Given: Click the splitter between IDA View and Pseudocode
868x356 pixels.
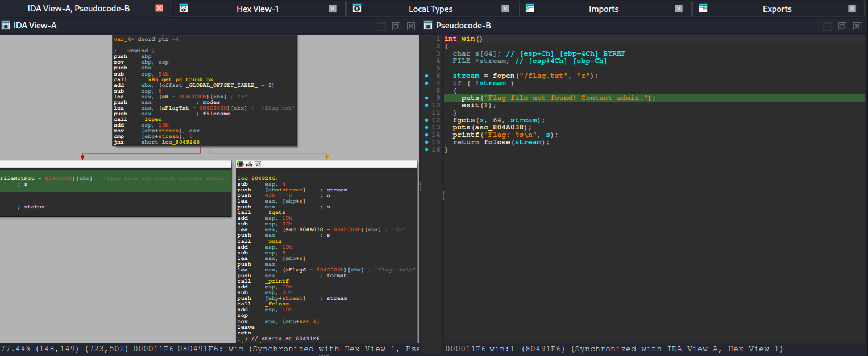Looking at the screenshot, I should click(x=420, y=187).
